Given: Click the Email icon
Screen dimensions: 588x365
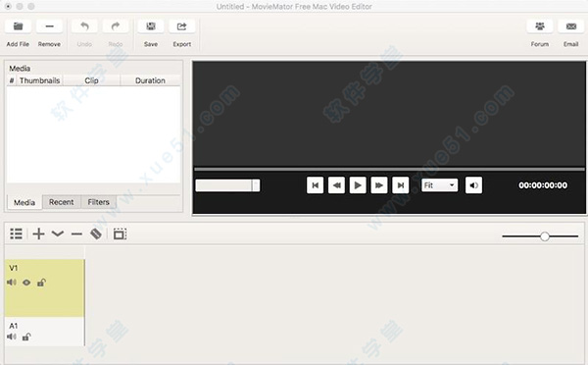Looking at the screenshot, I should 570,26.
